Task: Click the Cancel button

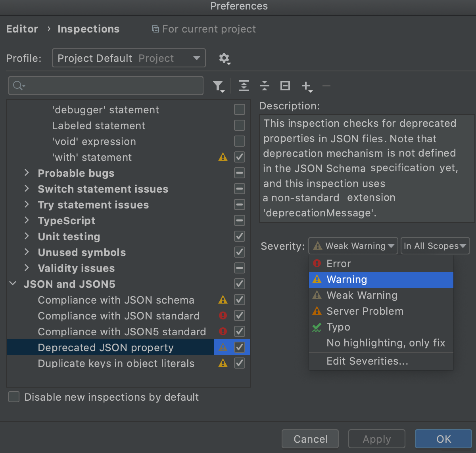Action: click(x=310, y=439)
